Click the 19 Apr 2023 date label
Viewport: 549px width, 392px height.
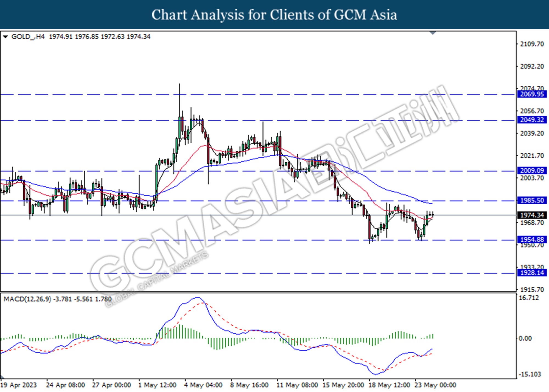[x=19, y=385]
